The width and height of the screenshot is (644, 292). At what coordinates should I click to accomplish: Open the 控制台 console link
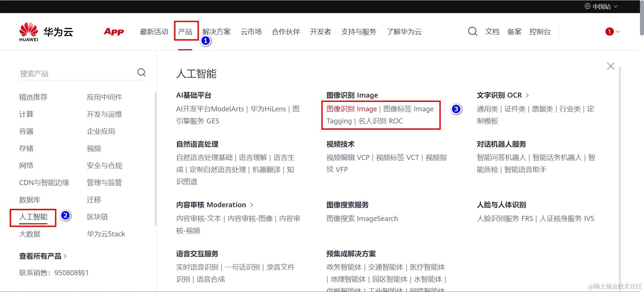[540, 32]
